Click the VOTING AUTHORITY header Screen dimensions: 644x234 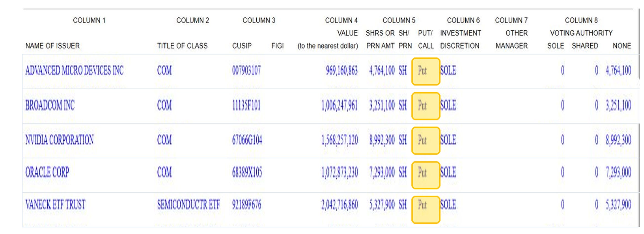(581, 33)
